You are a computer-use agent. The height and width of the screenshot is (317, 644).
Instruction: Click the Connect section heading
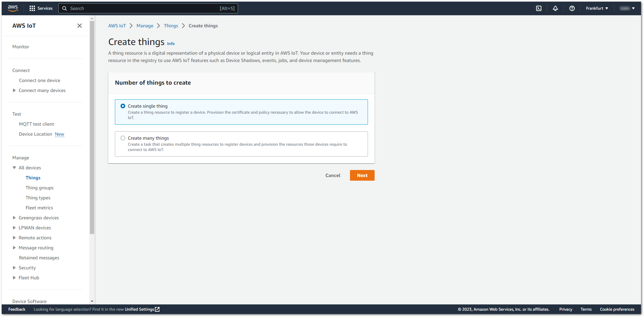[x=21, y=70]
